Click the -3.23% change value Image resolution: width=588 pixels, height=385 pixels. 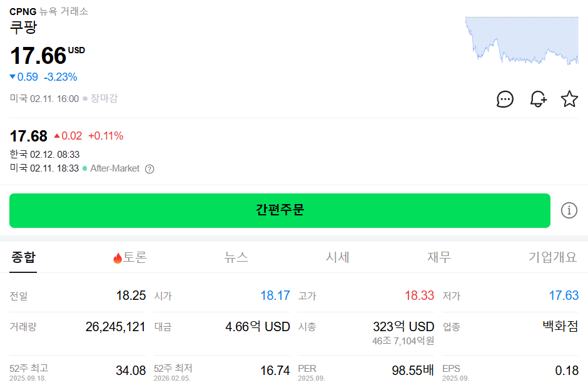point(61,77)
